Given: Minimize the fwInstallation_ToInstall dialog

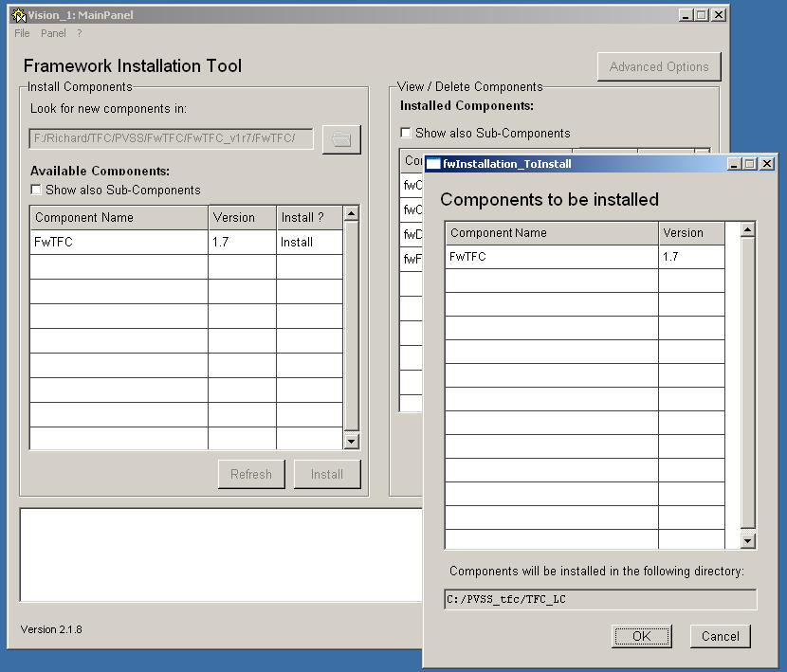Looking at the screenshot, I should click(x=734, y=164).
